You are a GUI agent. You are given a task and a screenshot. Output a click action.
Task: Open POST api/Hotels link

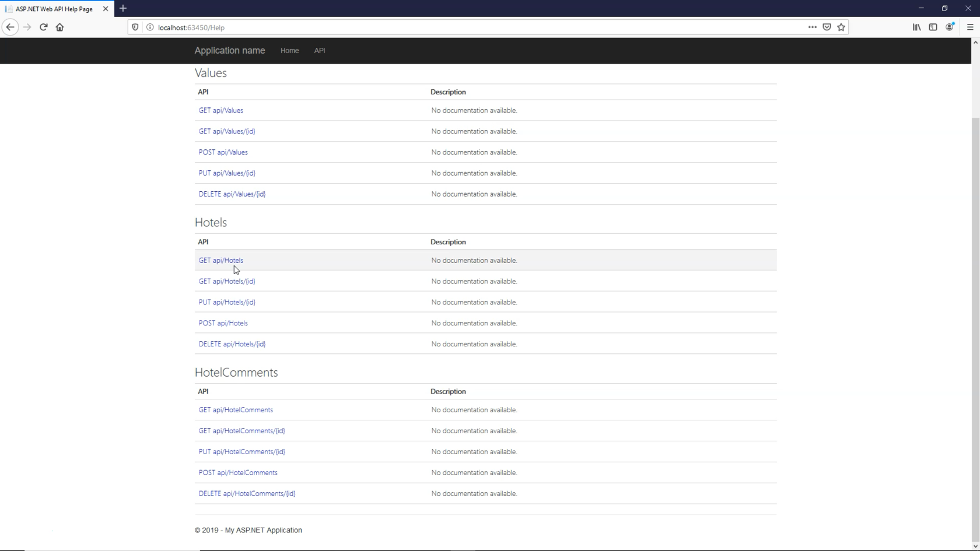[223, 323]
